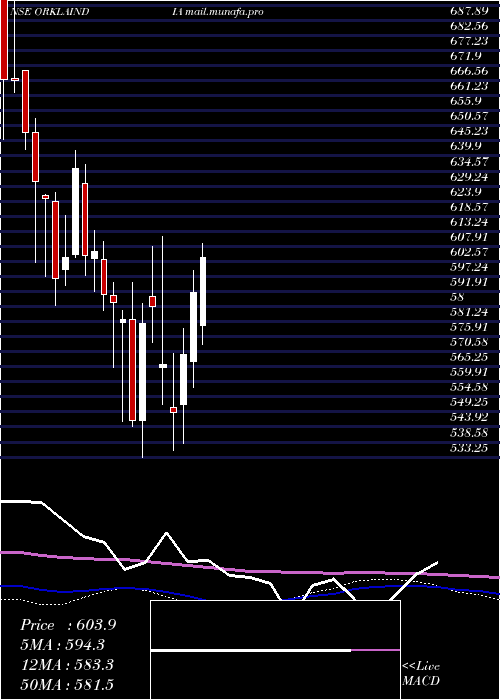Viewport: 500px width, 700px height.
Task: Click the 661.23 price axis label
Action: pyautogui.click(x=469, y=86)
